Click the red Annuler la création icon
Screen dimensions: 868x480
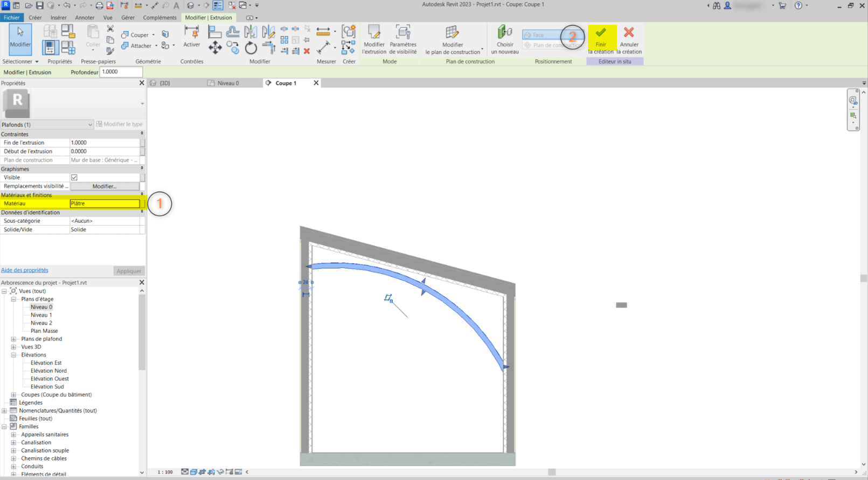click(629, 33)
